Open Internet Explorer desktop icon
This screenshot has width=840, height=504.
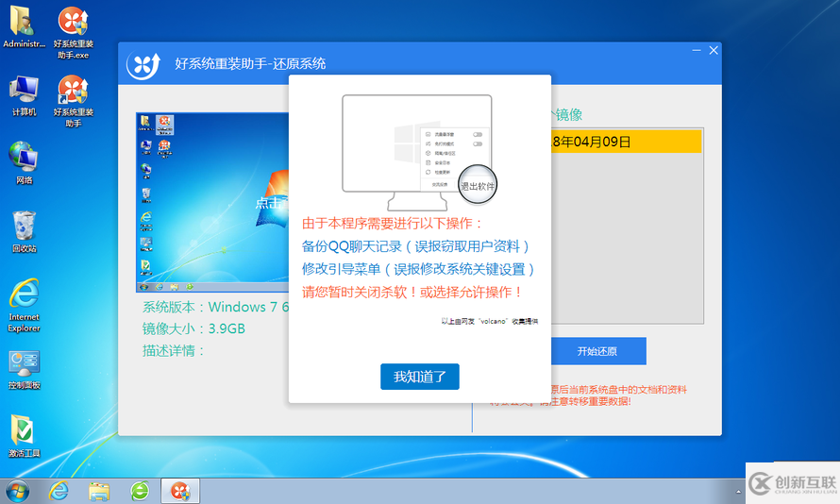pyautogui.click(x=24, y=305)
